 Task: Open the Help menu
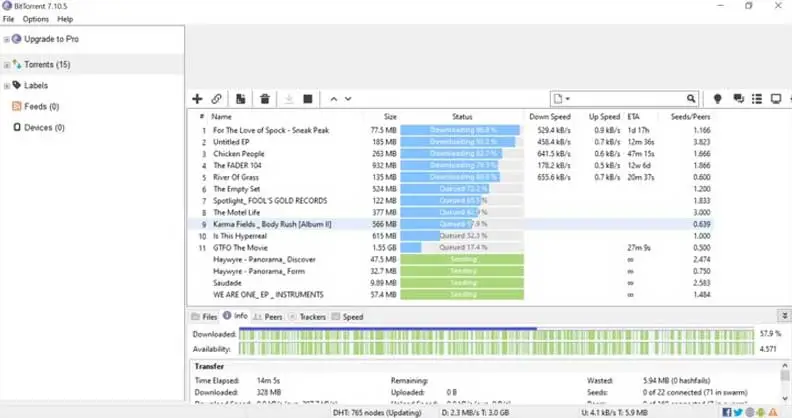pyautogui.click(x=65, y=19)
